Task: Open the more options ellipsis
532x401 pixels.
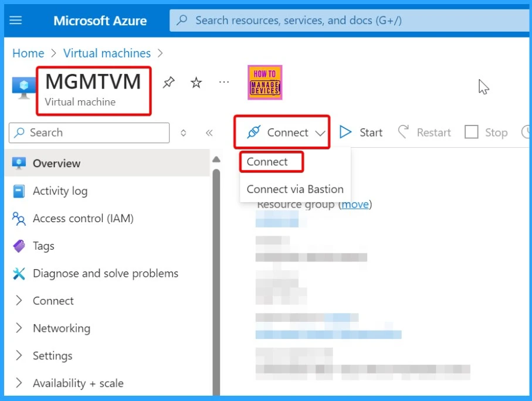Action: 224,82
